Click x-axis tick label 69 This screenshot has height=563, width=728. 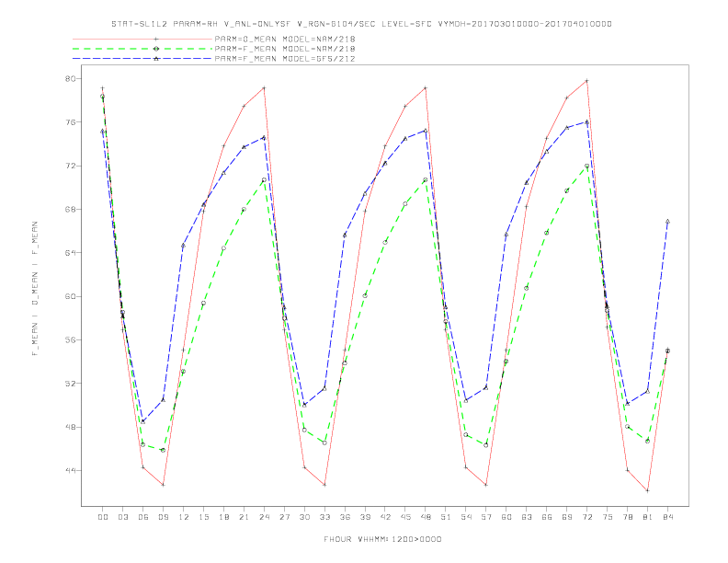(567, 517)
